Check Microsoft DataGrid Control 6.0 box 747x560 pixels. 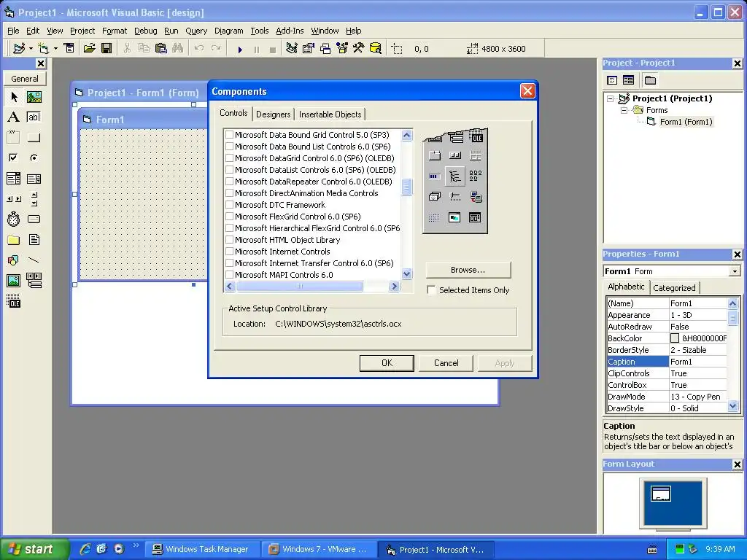point(229,158)
